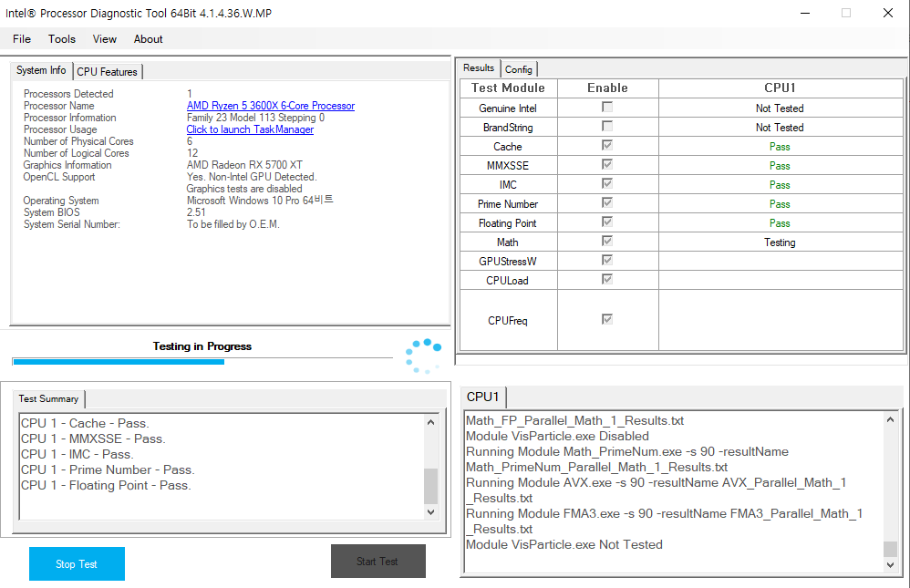Click 'AMD Radeon RX 5700 XT' graphics value
Viewport: 910px width, 588px height.
click(x=244, y=165)
